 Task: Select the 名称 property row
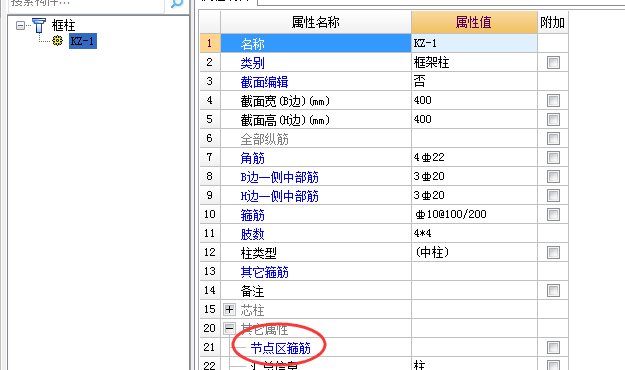316,43
